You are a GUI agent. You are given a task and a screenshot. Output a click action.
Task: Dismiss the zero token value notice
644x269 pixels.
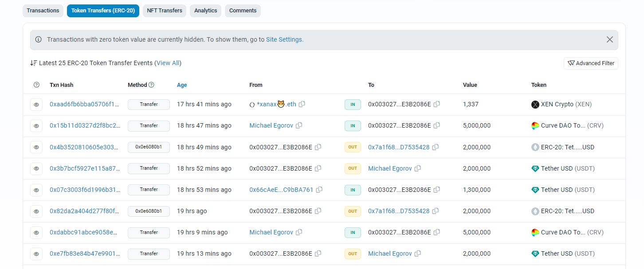click(x=610, y=39)
